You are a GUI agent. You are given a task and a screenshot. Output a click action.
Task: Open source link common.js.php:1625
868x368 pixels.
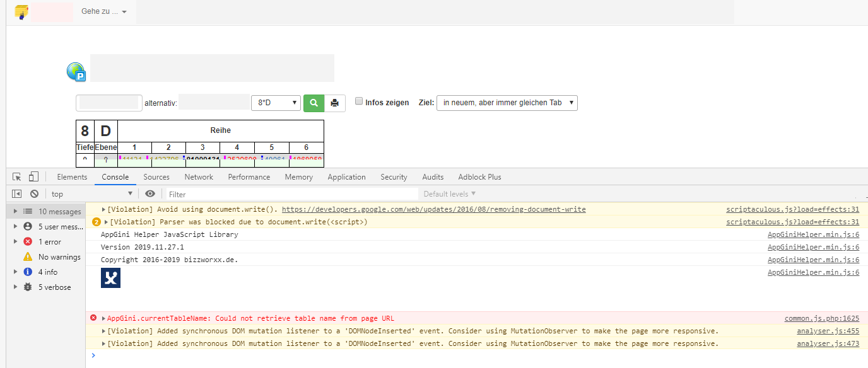(822, 318)
